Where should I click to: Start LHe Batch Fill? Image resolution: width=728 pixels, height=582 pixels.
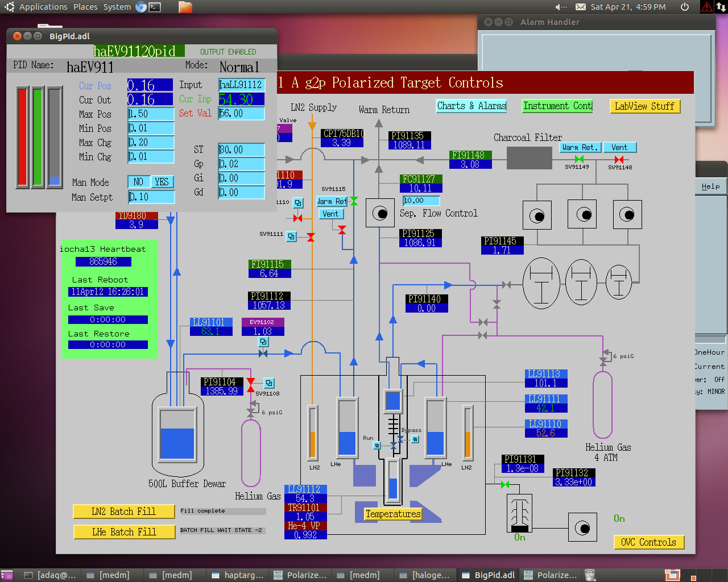(x=124, y=532)
